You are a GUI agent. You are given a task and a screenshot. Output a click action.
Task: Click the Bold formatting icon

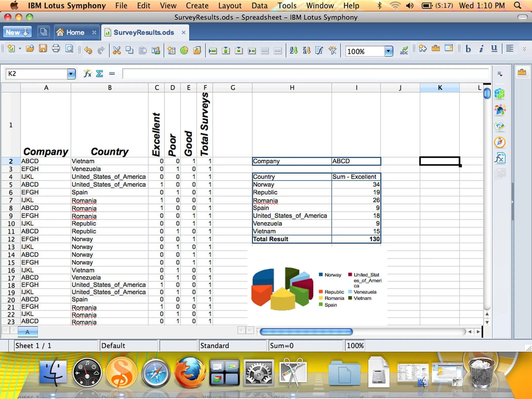[468, 51]
